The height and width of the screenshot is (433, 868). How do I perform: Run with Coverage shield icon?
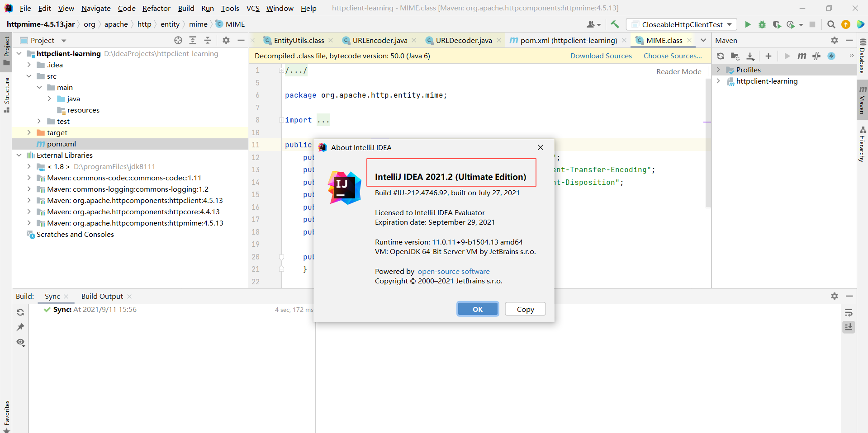pos(777,24)
